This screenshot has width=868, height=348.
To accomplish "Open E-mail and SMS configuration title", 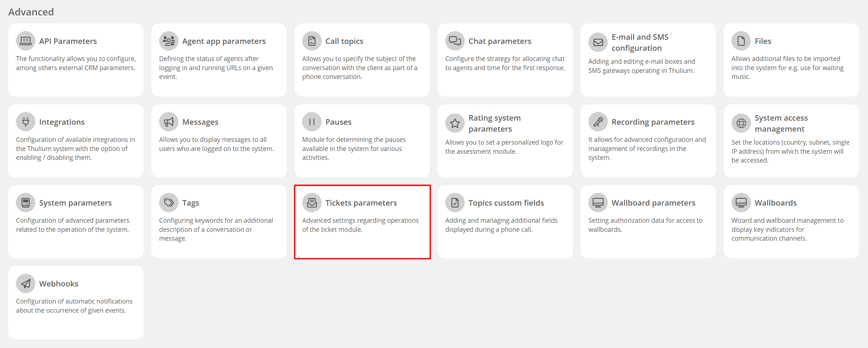I will (x=640, y=43).
